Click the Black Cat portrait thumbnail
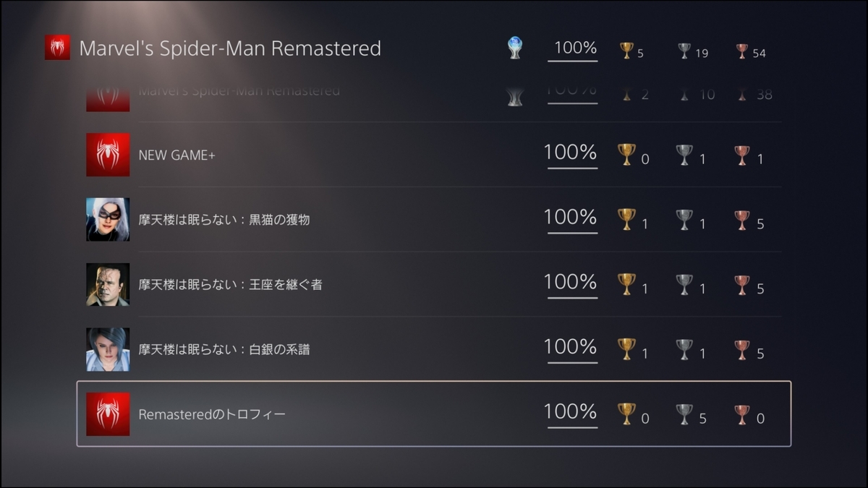The image size is (868, 488). point(108,220)
